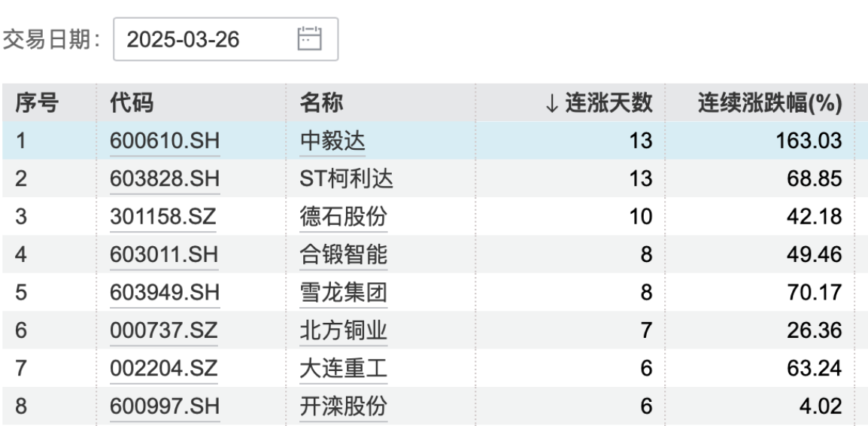This screenshot has height=426, width=868.
Task: Open stock code 603011.SH link
Action: (164, 254)
